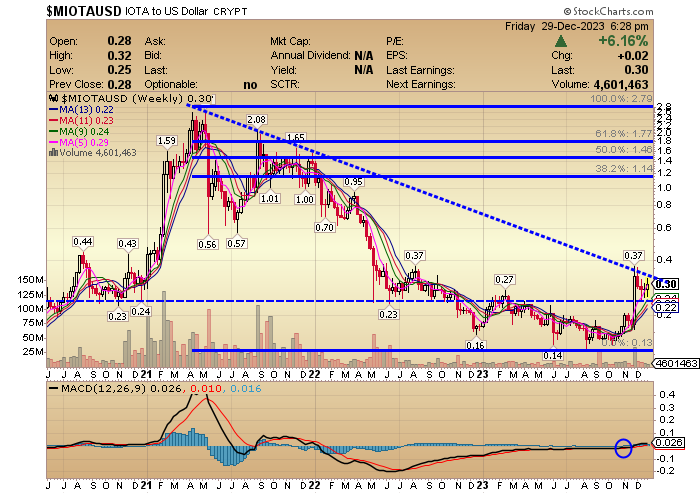This screenshot has width=700, height=494.
Task: Click the header Volume value 4,601,463
Action: pyautogui.click(x=621, y=84)
